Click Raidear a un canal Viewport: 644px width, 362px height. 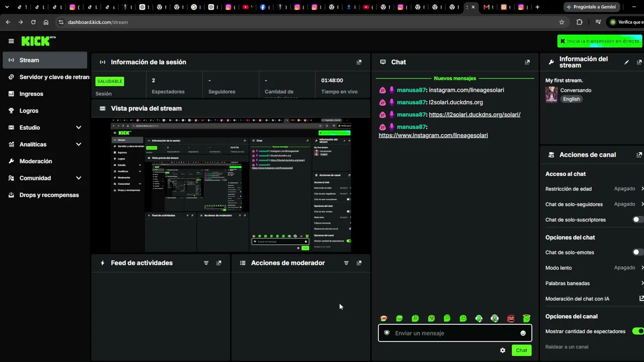coord(567,347)
